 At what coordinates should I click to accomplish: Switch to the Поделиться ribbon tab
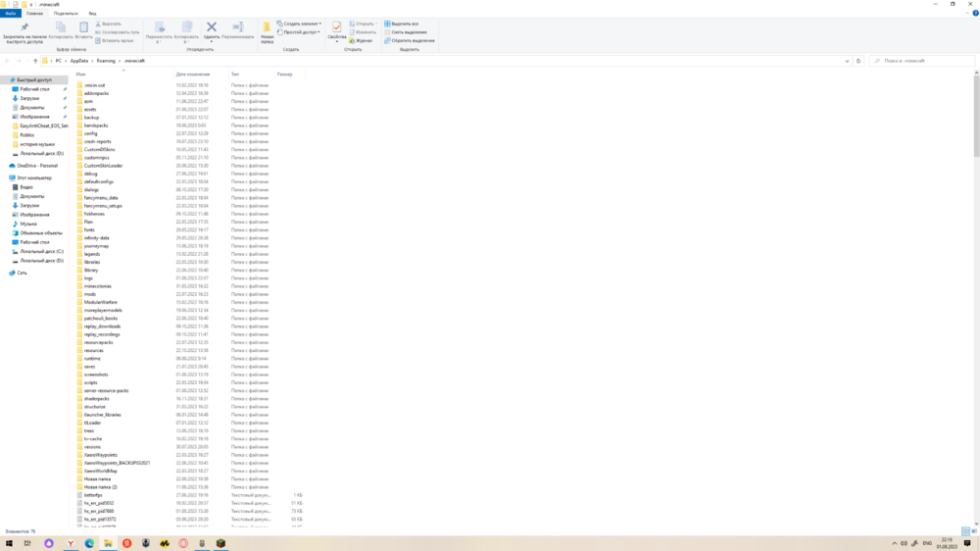pos(66,13)
